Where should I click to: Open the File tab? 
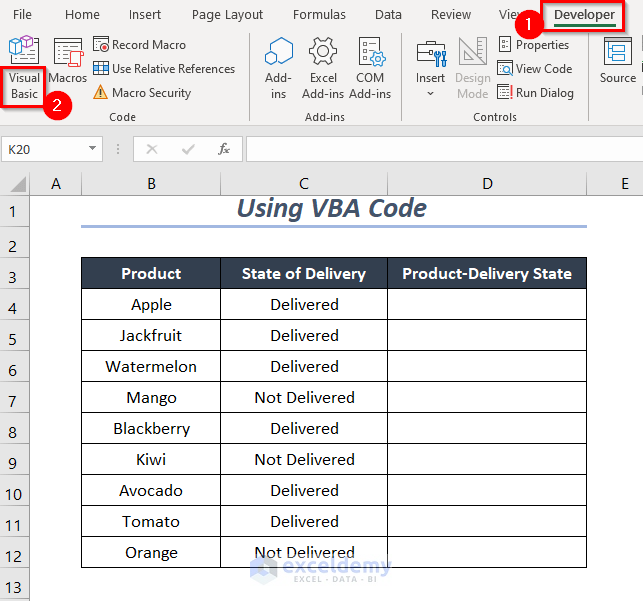coord(22,15)
